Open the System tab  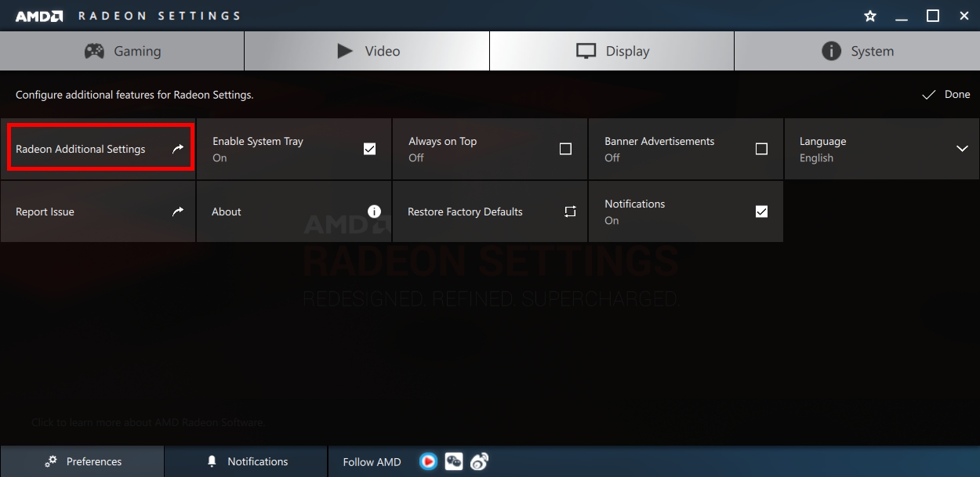point(857,51)
